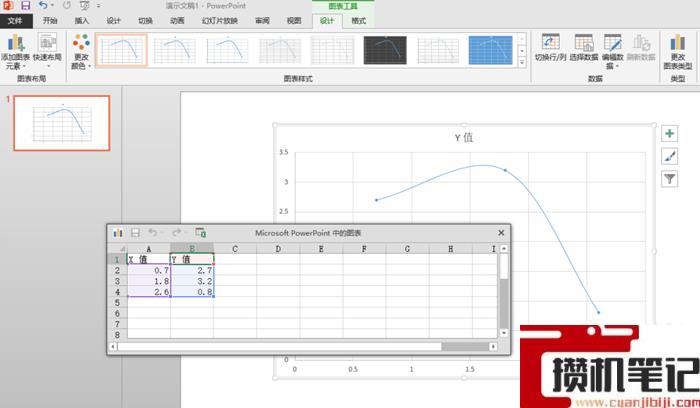Switch to the Insert tab
Screen dimensions: 700x408
pos(82,21)
